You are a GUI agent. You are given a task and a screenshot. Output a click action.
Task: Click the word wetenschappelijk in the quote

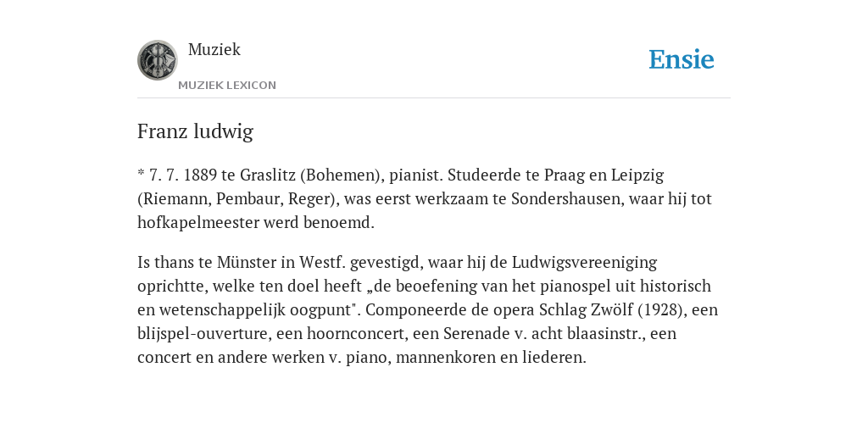click(x=212, y=310)
